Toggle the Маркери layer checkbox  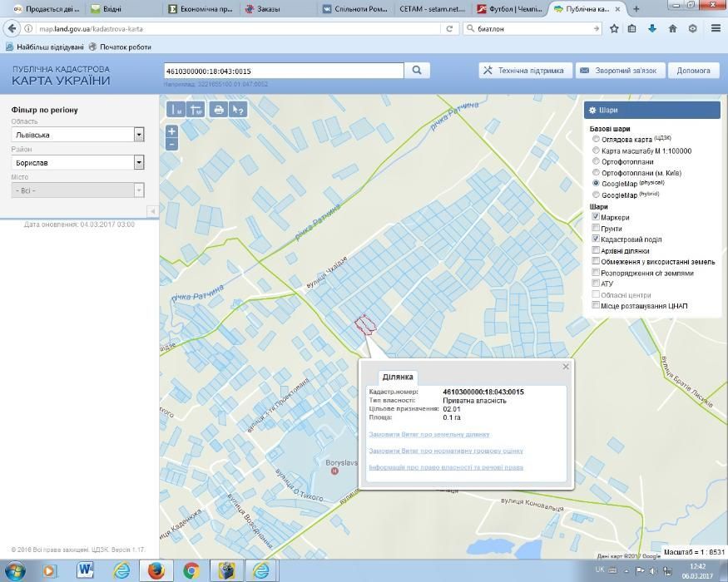coord(596,217)
